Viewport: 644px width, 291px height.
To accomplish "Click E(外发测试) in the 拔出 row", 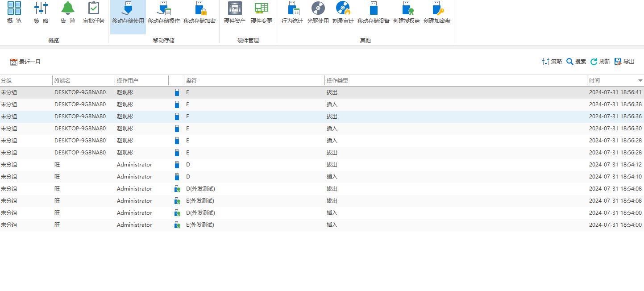I will [x=200, y=201].
